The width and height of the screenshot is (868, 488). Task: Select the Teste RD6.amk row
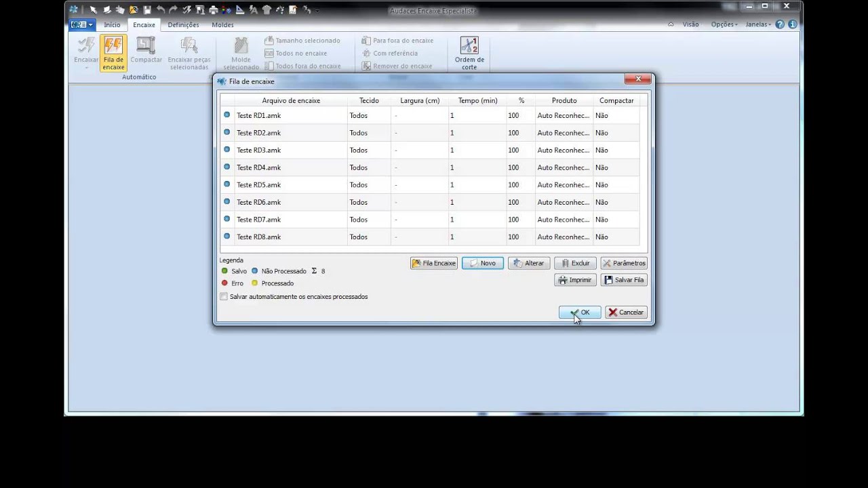coord(430,202)
